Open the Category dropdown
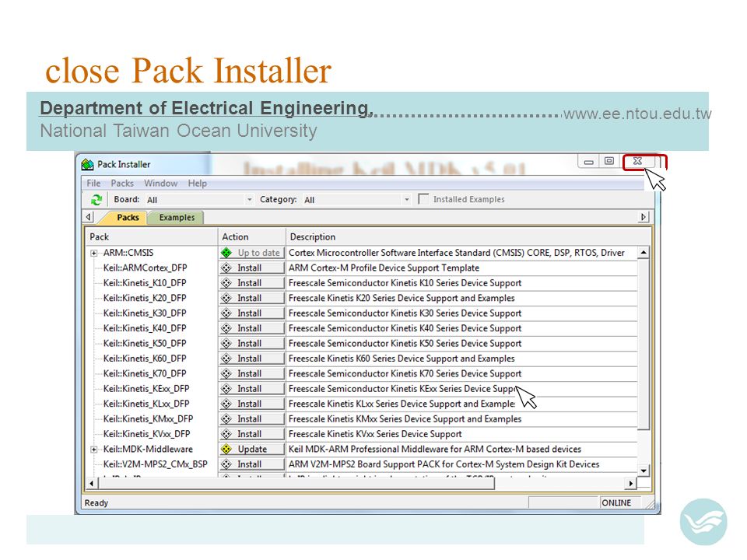The width and height of the screenshot is (747, 560). pyautogui.click(x=406, y=200)
